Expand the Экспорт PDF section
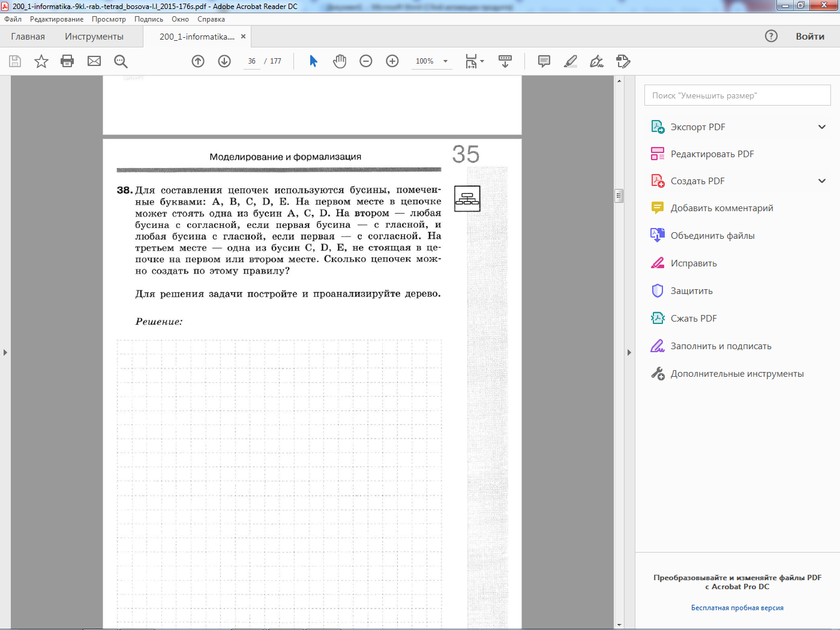This screenshot has height=630, width=840. (822, 127)
